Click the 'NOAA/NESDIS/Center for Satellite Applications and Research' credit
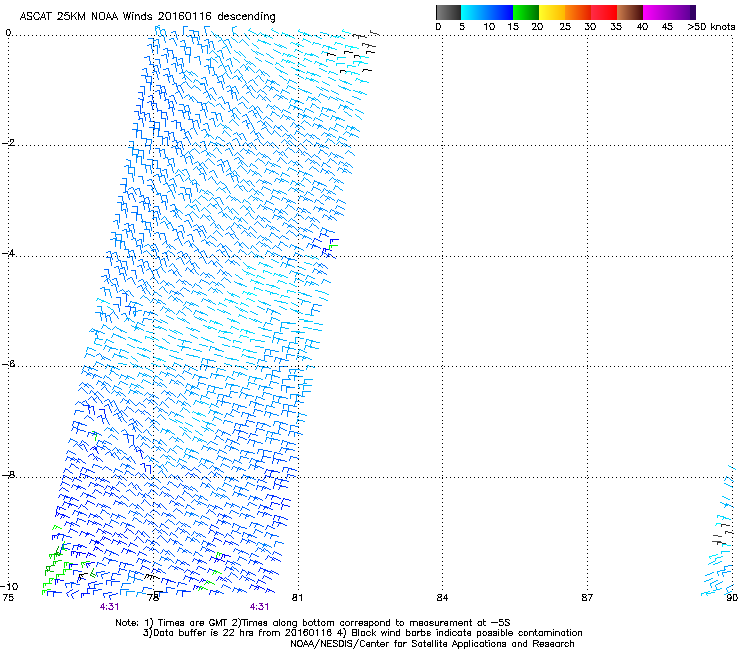This screenshot has height=650, width=740. coord(432,644)
